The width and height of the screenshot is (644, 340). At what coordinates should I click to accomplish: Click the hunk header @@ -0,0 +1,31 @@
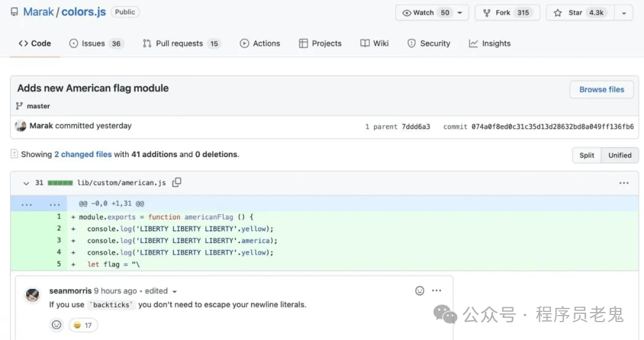click(x=112, y=204)
